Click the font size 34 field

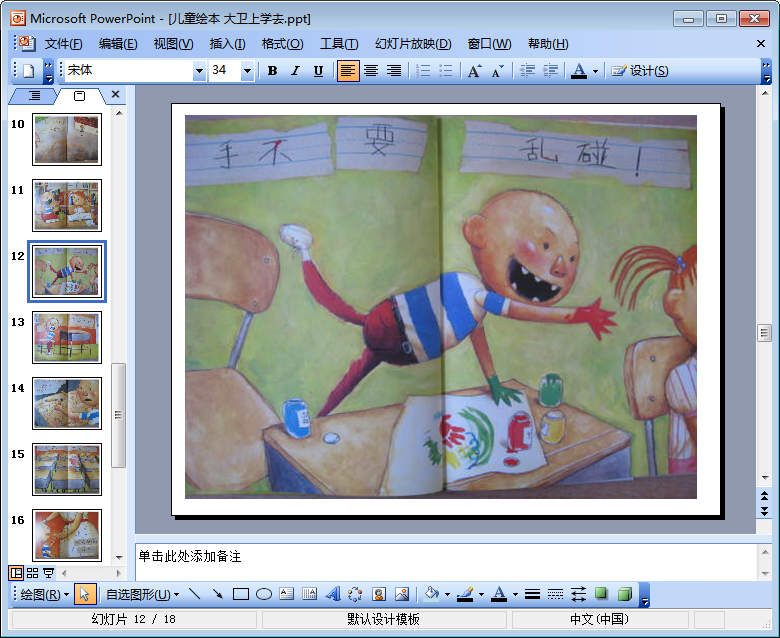point(225,71)
